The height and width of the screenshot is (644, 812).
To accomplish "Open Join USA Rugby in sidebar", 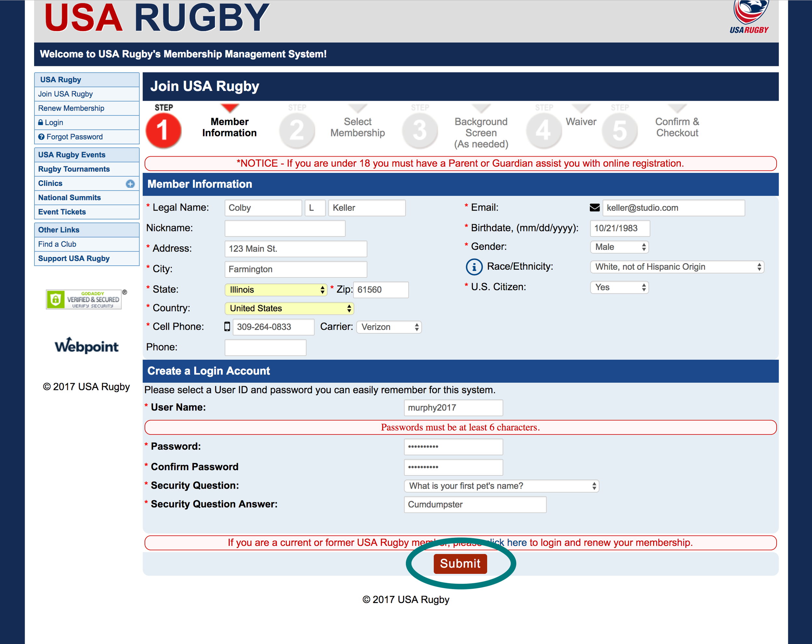I will pyautogui.click(x=87, y=94).
